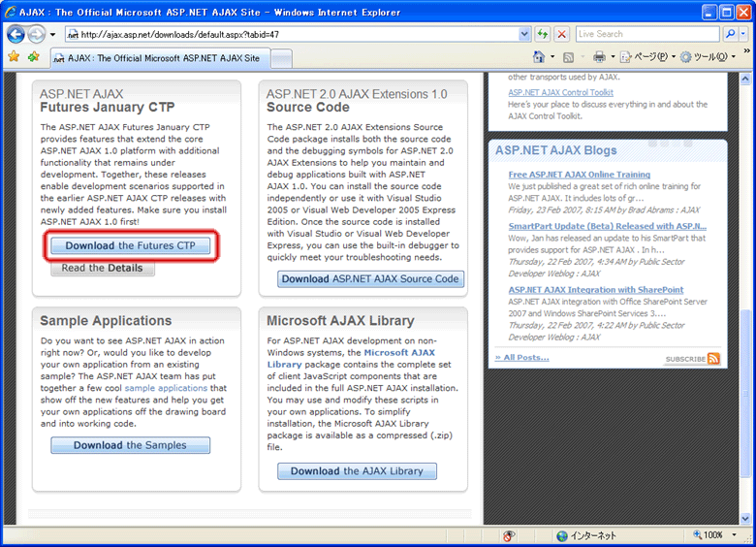Screen dimensions: 756x547
Task: Click the Microsoft AJAX Library heading
Action: (340, 321)
